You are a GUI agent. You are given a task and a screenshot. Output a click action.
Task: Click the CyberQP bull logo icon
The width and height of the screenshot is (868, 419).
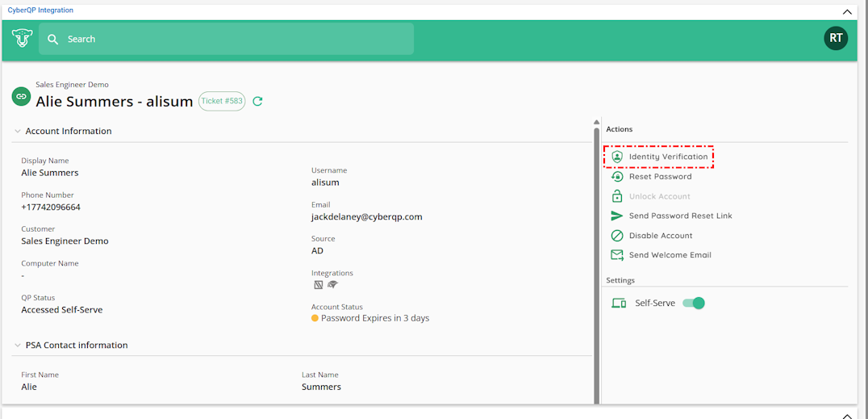23,38
